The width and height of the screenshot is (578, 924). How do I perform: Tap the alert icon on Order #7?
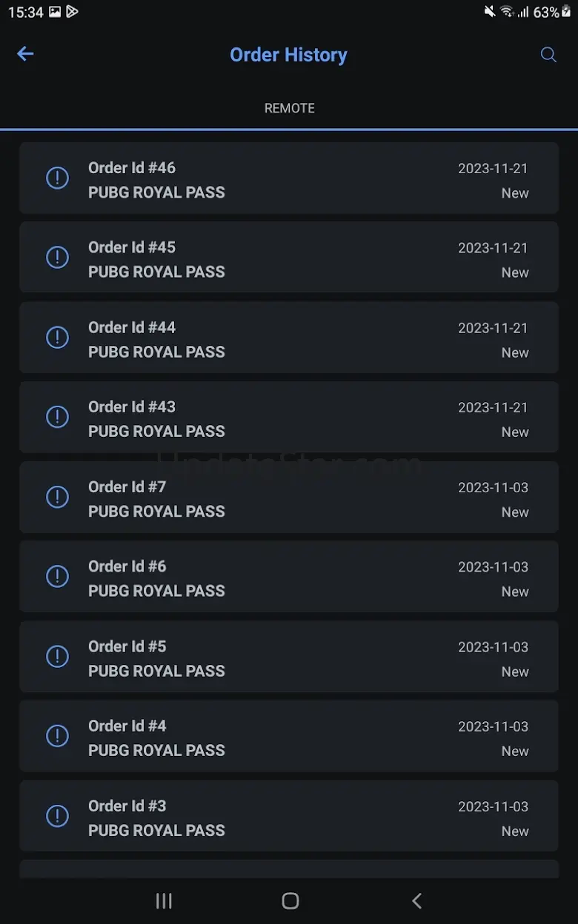coord(57,497)
